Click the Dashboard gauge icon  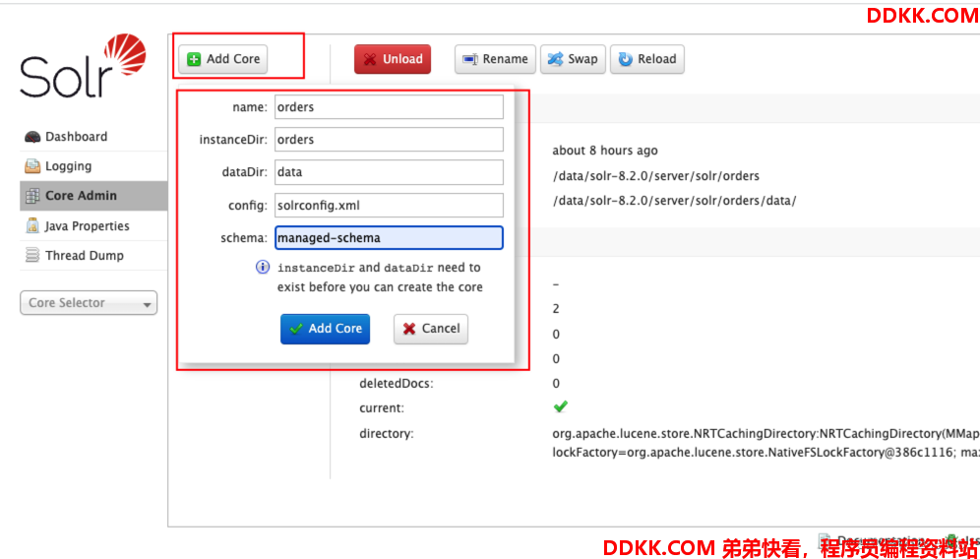click(31, 137)
